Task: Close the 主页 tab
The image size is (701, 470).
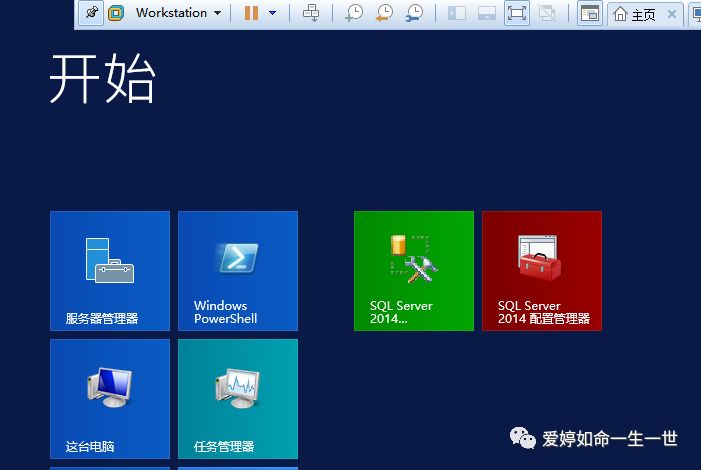Action: point(671,14)
